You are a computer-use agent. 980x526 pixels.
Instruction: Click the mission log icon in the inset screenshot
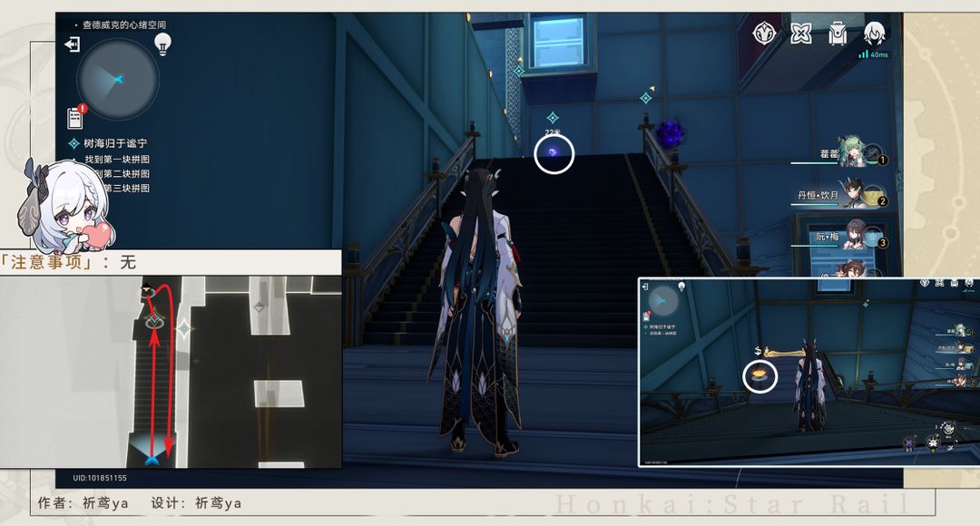tap(647, 316)
